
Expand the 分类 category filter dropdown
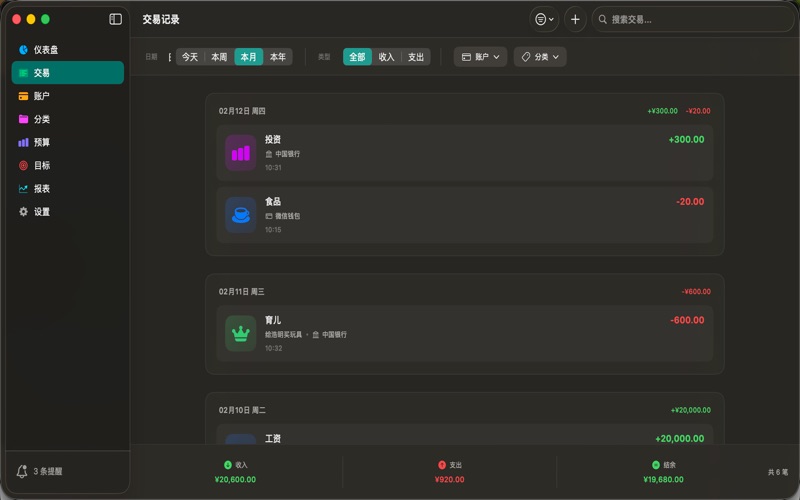coord(540,57)
